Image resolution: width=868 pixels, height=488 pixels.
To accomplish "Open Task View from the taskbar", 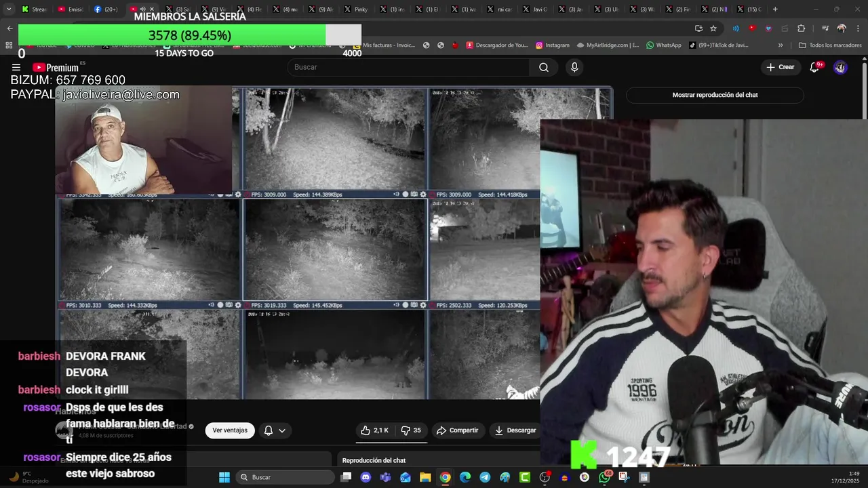I will (x=346, y=477).
